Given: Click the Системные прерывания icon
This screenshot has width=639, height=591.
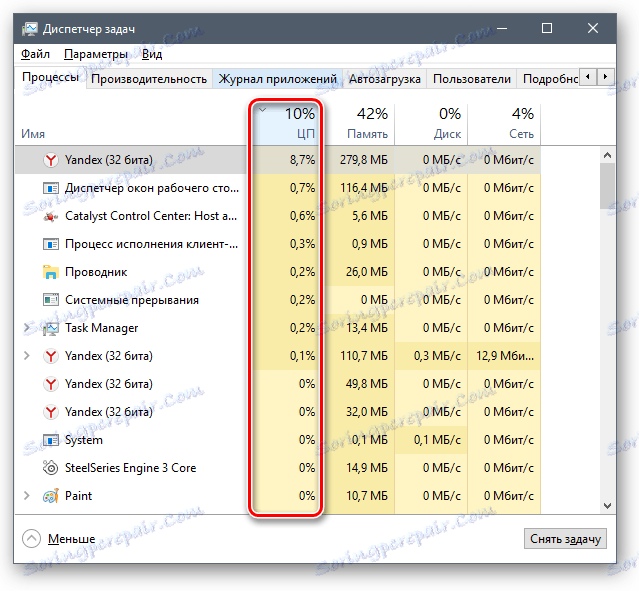Looking at the screenshot, I should pyautogui.click(x=51, y=300).
